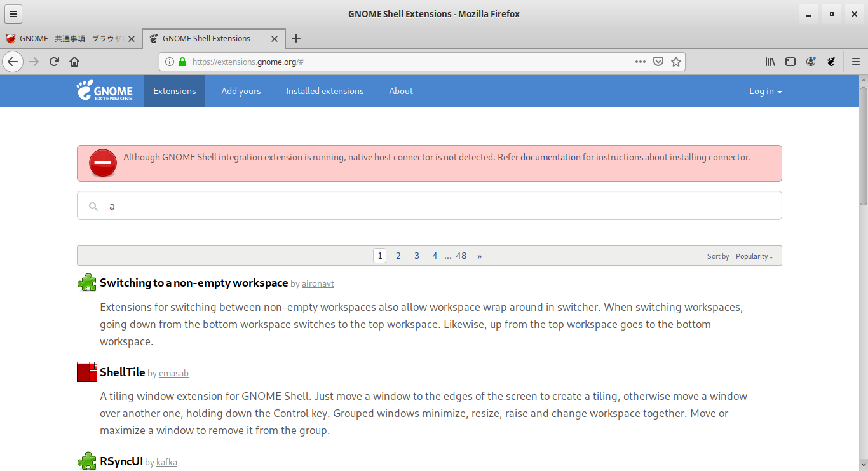Open the Firefox hamburger menu
This screenshot has width=868, height=471.
(855, 62)
